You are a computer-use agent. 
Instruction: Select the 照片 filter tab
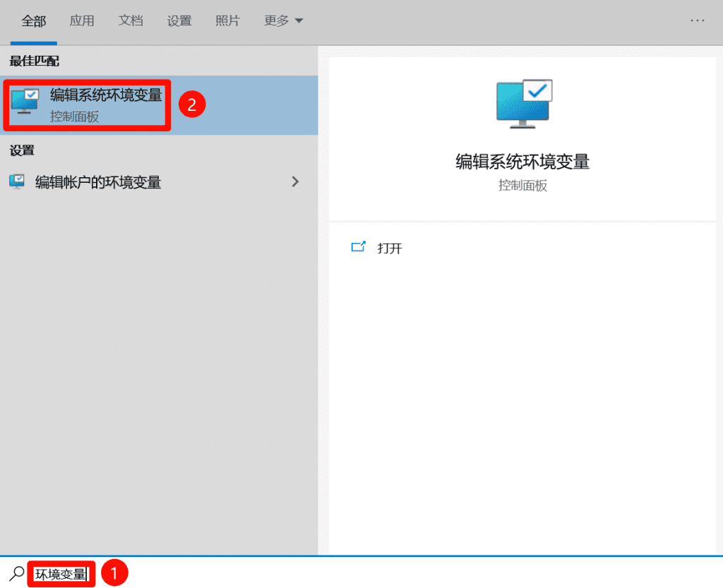click(227, 20)
